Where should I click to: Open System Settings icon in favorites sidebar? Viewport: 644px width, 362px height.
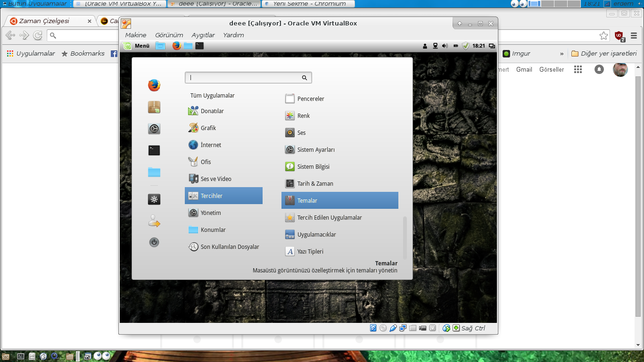point(154,129)
